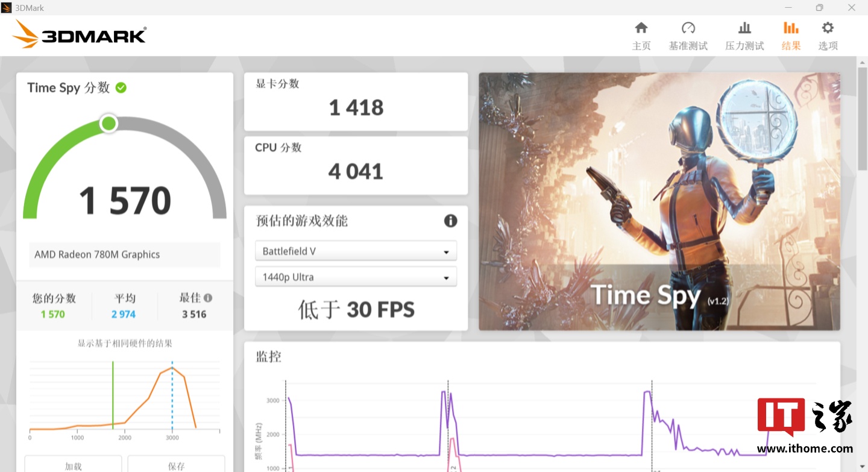Click the green score gauge knob

pos(109,124)
